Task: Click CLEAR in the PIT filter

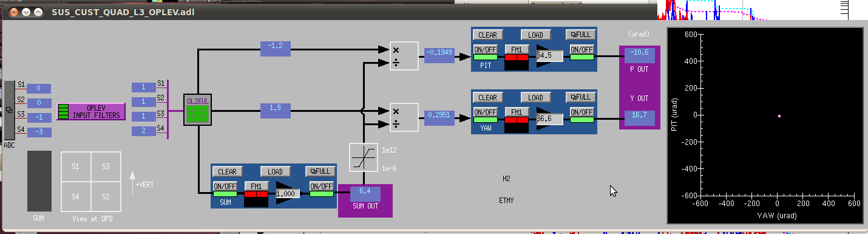Action: pos(487,35)
